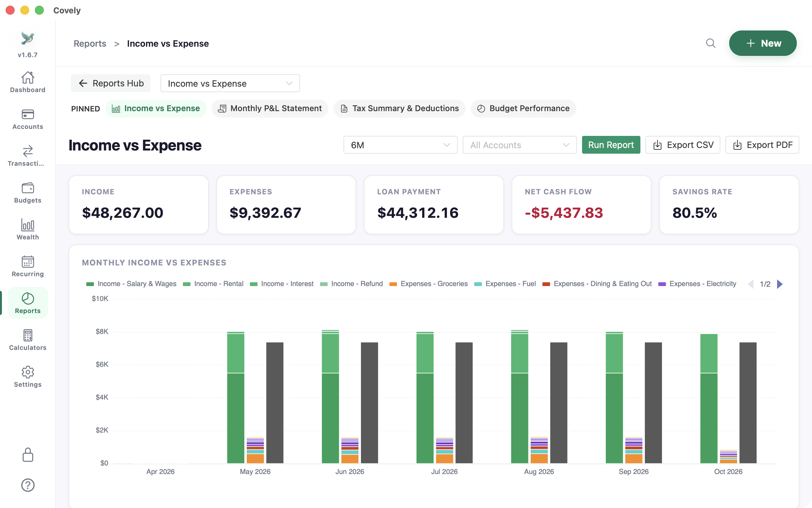The height and width of the screenshot is (508, 812).
Task: Click the Oct 2026 axis label
Action: point(728,472)
